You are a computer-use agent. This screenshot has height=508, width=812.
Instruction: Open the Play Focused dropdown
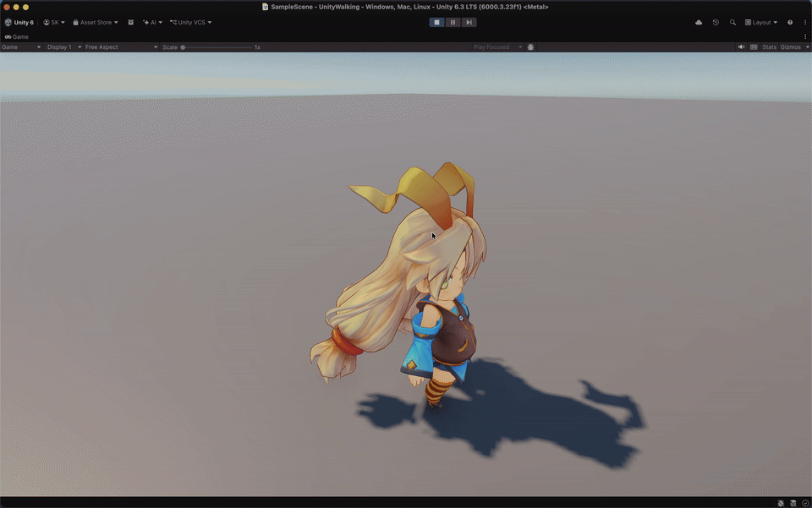(497, 47)
